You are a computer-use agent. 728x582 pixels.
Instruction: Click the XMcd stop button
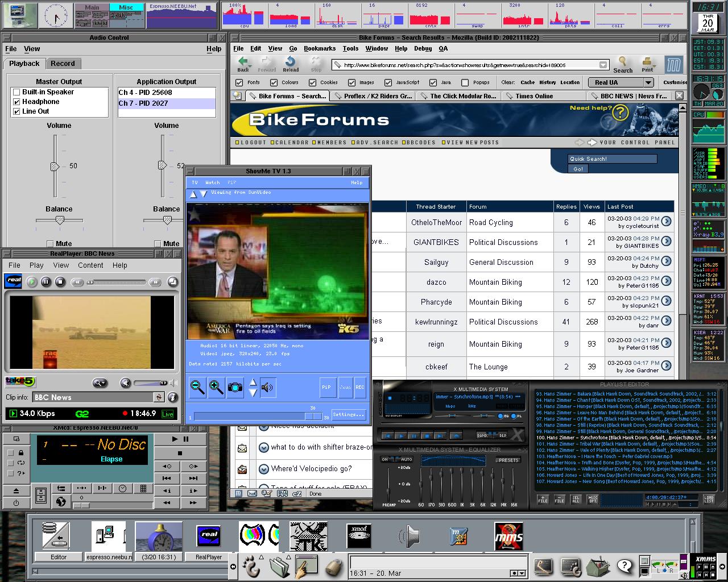[180, 453]
